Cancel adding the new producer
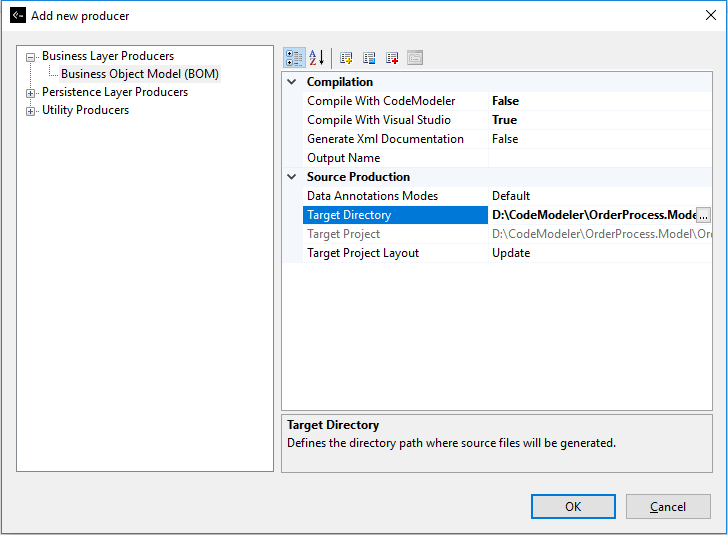The image size is (728, 535). [668, 506]
